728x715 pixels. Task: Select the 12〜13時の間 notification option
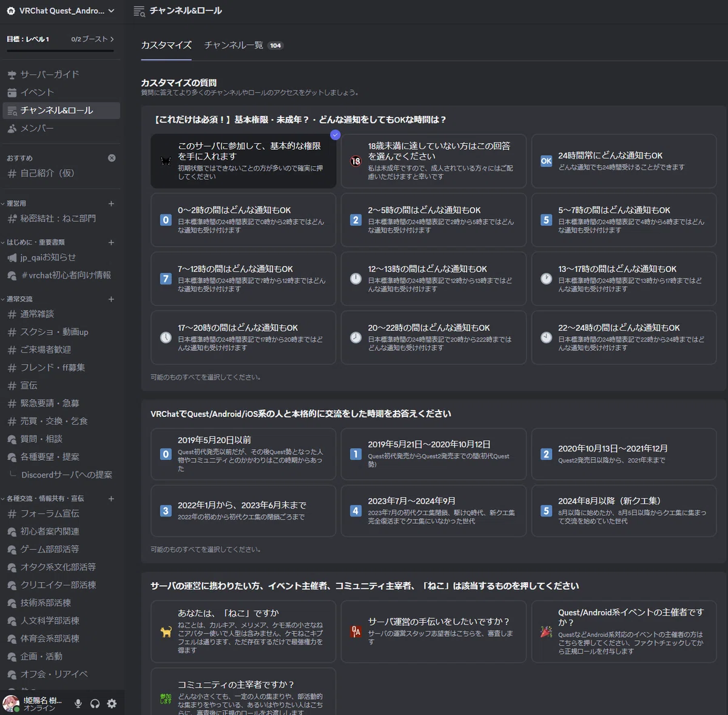[x=433, y=279]
